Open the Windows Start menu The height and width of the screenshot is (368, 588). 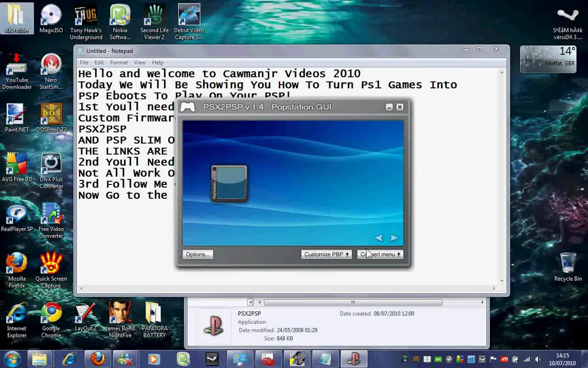click(12, 359)
